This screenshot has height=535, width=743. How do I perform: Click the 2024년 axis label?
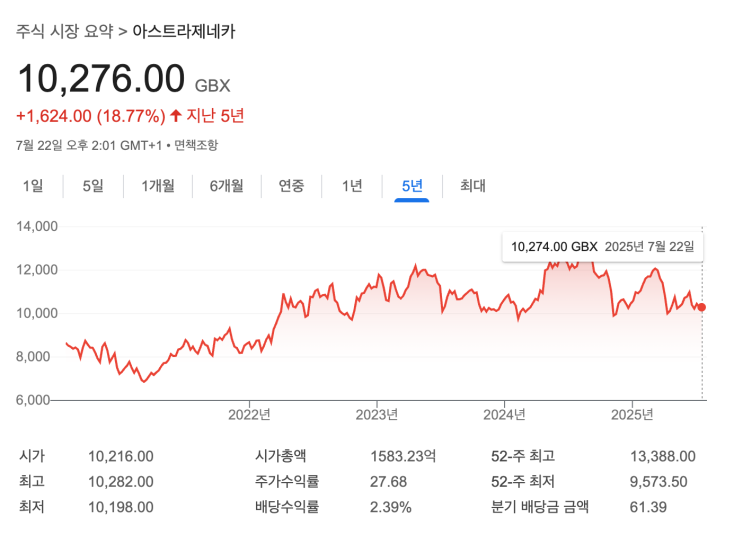point(504,415)
